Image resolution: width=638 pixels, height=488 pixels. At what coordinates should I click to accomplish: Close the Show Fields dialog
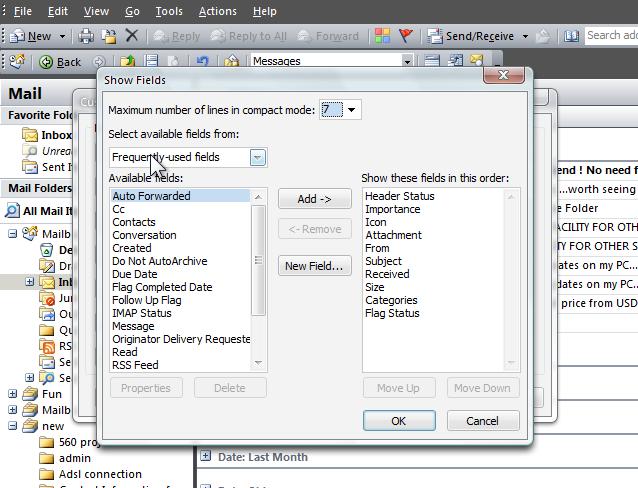503,75
